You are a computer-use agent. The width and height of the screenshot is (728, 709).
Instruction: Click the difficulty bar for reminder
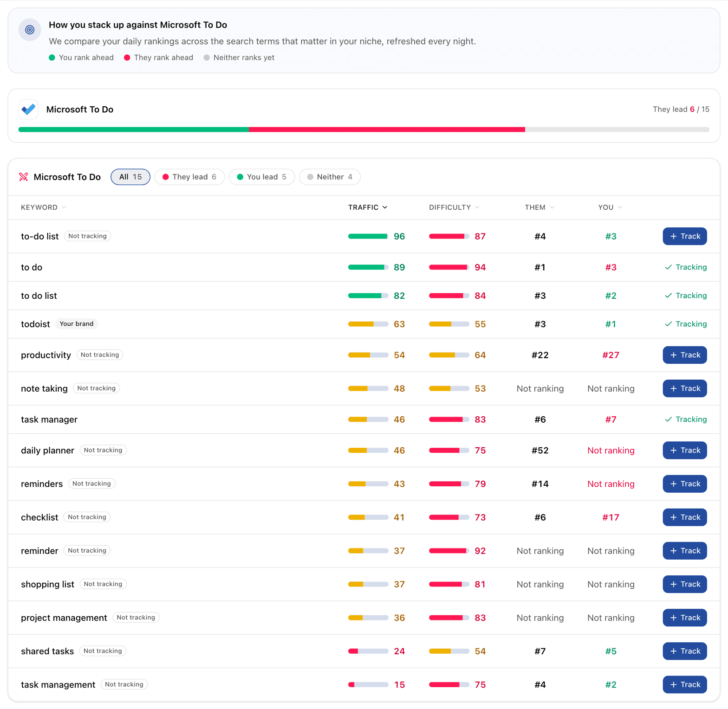pos(449,551)
